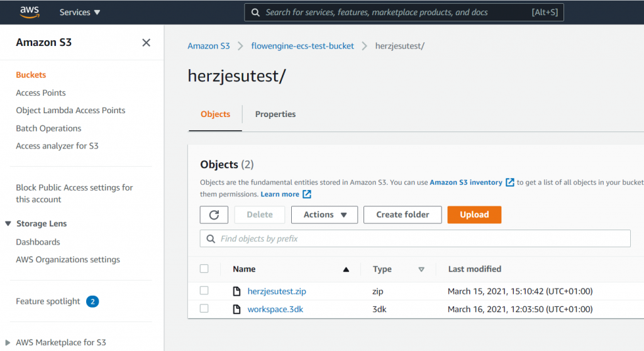This screenshot has height=351, width=644.
Task: Click the March 16, 2021 modified date
Action: pos(520,309)
